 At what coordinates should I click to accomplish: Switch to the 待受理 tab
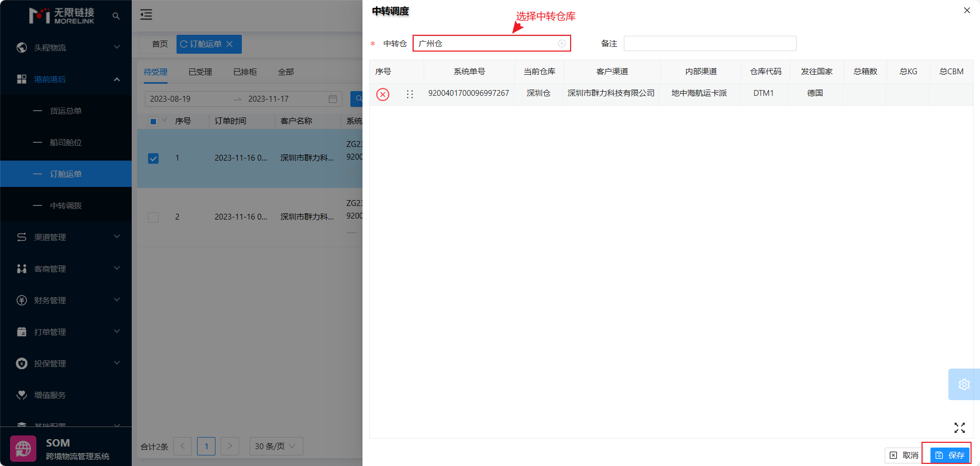point(155,72)
